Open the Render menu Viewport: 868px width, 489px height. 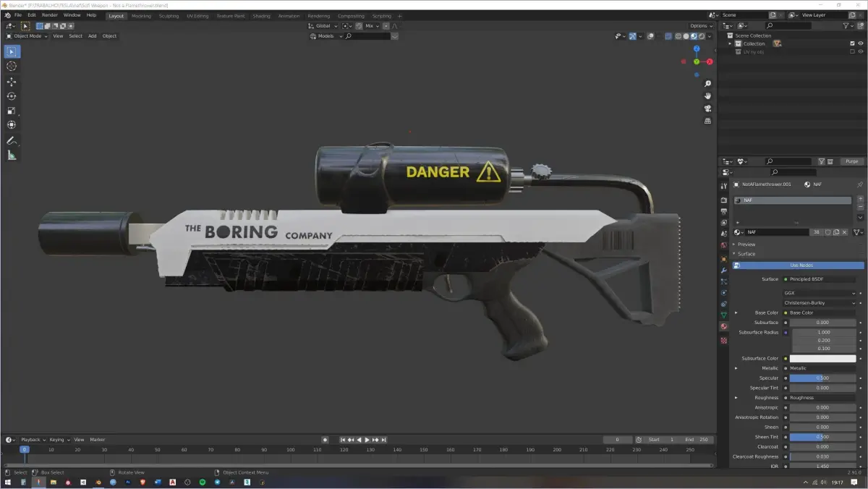click(49, 14)
